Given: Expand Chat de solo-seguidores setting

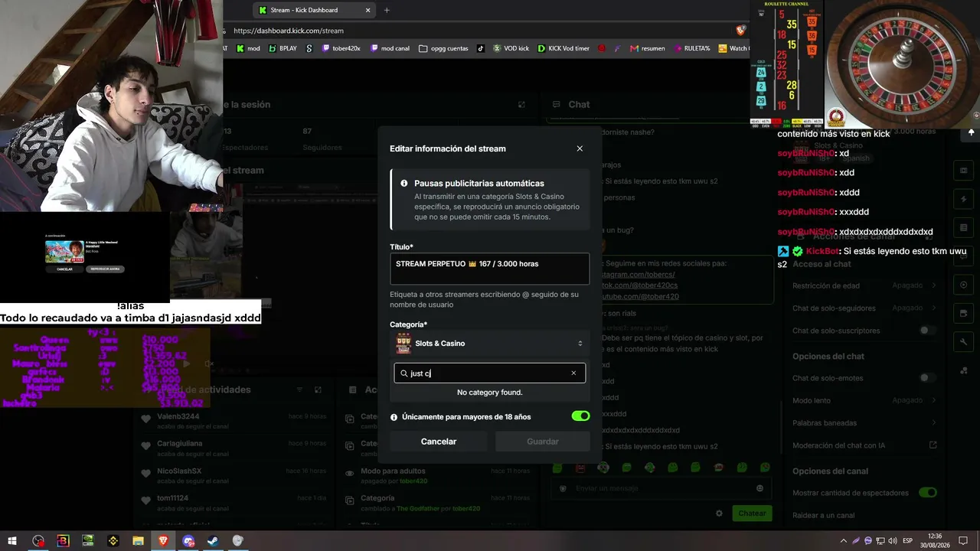Looking at the screenshot, I should [864, 308].
